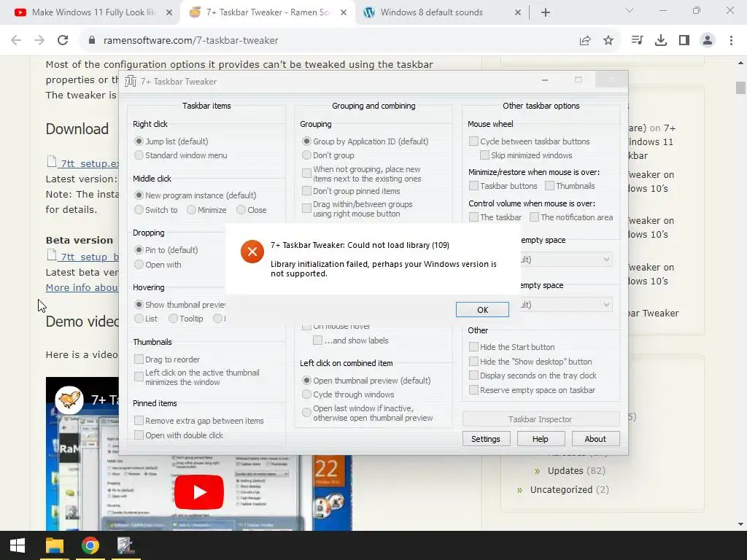747x560 pixels.
Task: Select Switch to for middle click
Action: coord(139,210)
